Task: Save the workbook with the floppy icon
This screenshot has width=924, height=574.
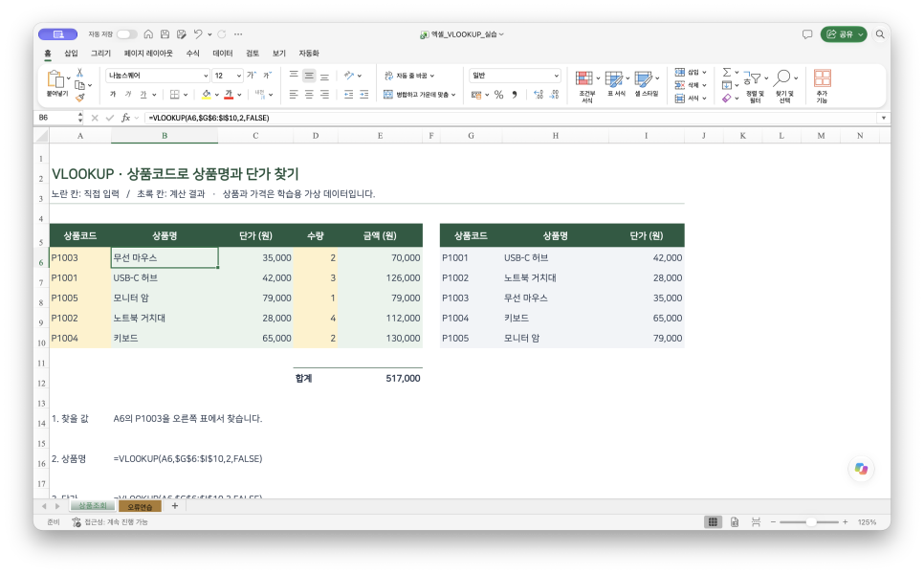Action: pyautogui.click(x=165, y=34)
